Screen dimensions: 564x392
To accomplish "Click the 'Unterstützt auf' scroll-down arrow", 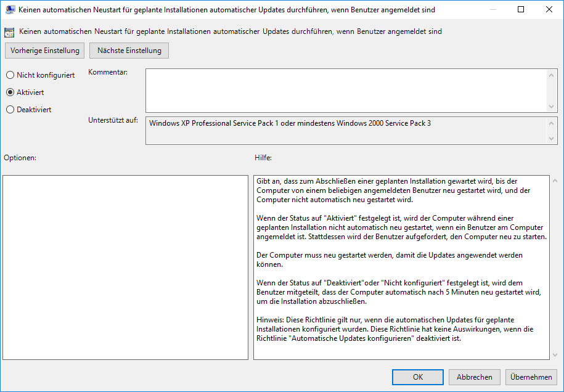I will point(552,139).
